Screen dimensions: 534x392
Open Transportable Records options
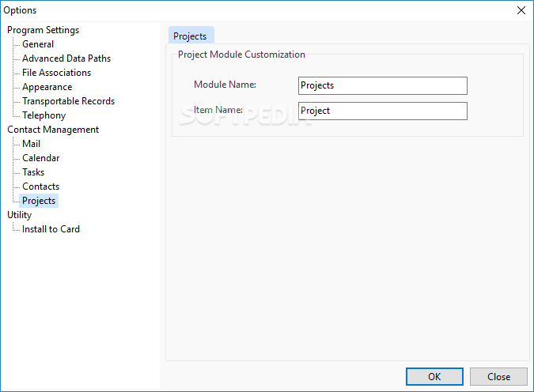tap(69, 101)
